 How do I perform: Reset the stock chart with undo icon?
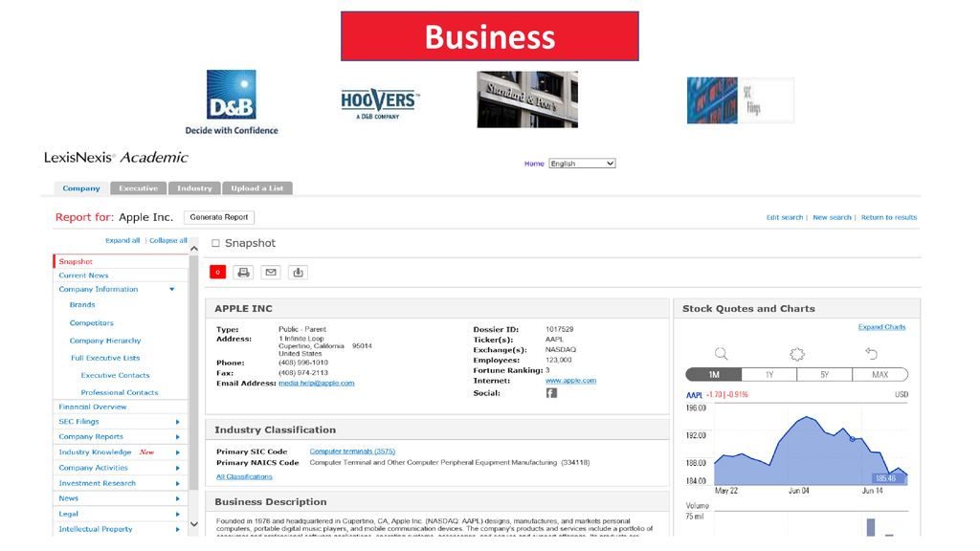click(x=871, y=354)
